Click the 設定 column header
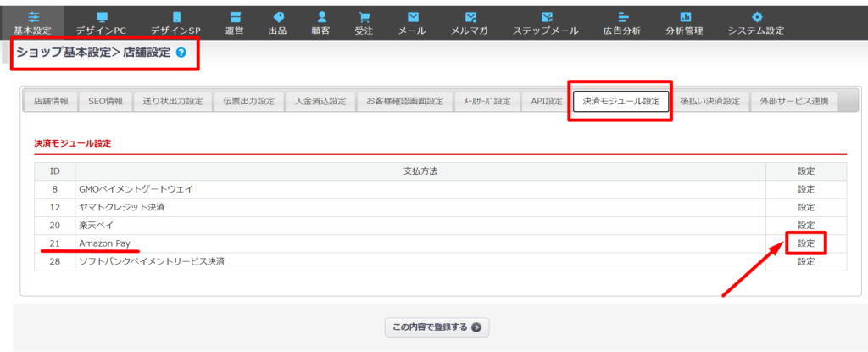This screenshot has width=868, height=352. [806, 171]
